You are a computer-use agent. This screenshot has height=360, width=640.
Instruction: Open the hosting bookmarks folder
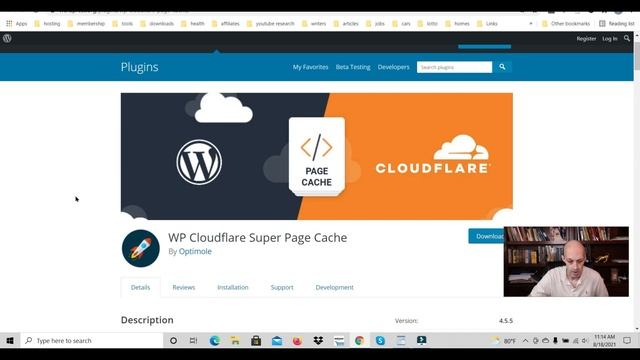point(47,24)
